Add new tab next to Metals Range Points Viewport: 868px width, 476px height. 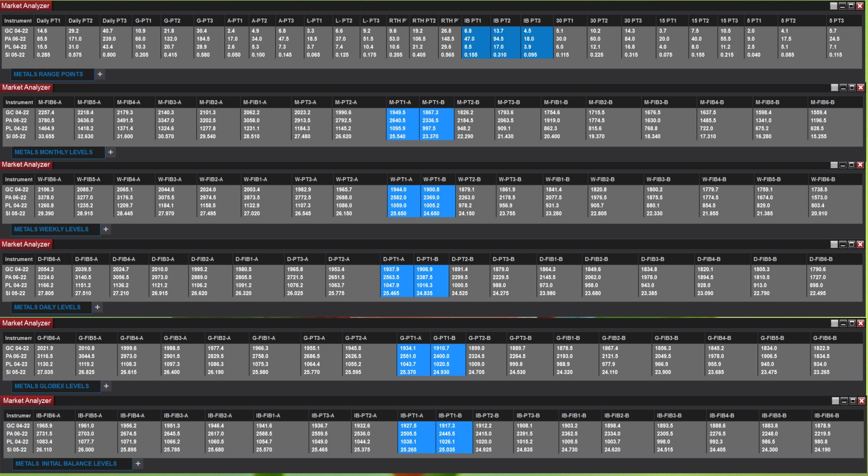coord(100,74)
